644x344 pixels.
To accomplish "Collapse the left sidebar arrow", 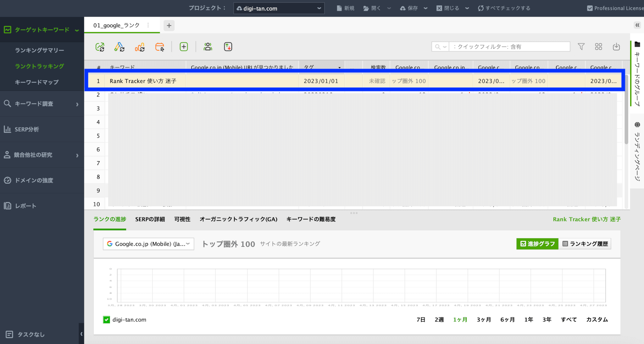I will click(x=81, y=334).
